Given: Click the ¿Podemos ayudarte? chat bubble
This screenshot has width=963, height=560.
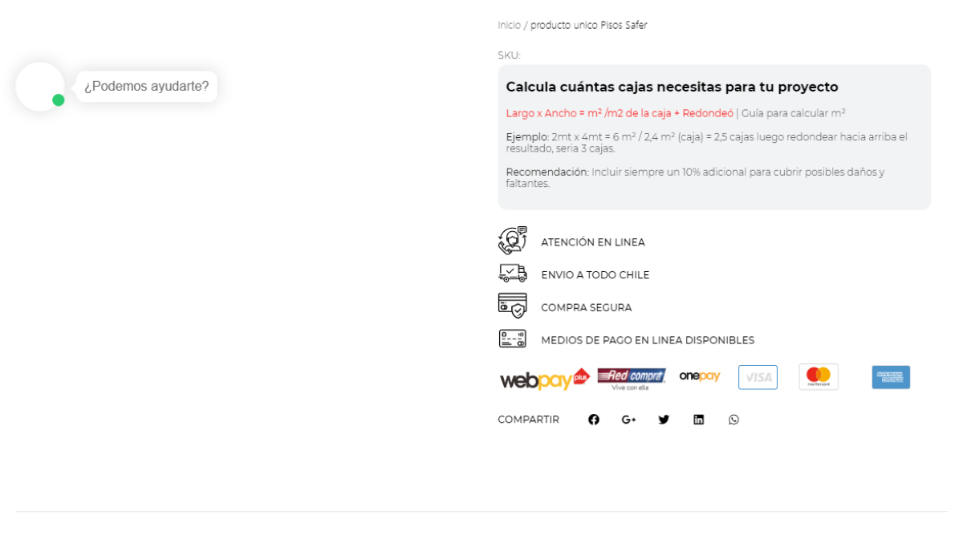Looking at the screenshot, I should (x=147, y=87).
